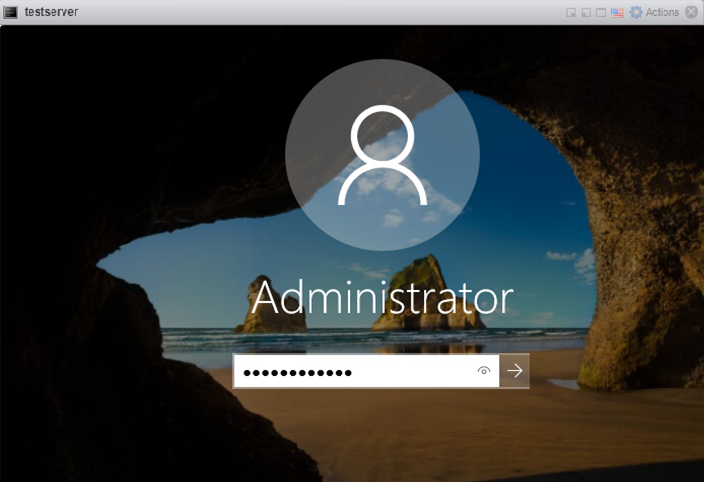The width and height of the screenshot is (704, 482).
Task: Open the Actions dropdown menu
Action: coord(662,12)
